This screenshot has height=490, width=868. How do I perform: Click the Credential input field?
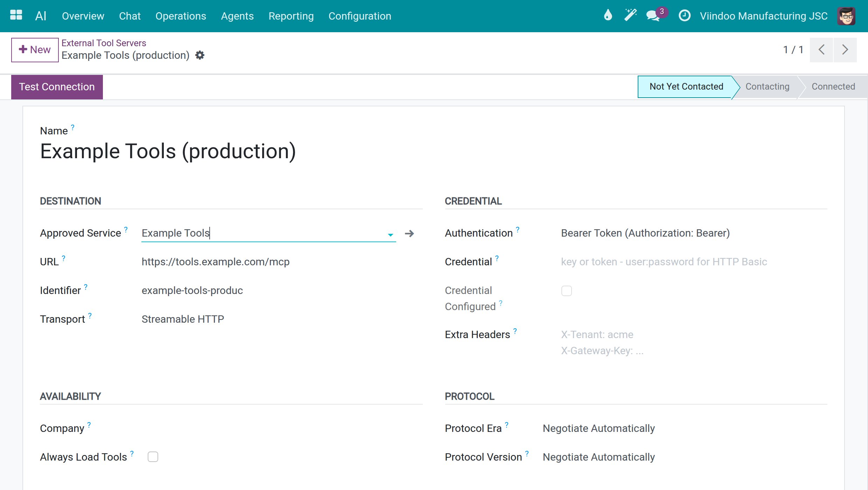[694, 262]
